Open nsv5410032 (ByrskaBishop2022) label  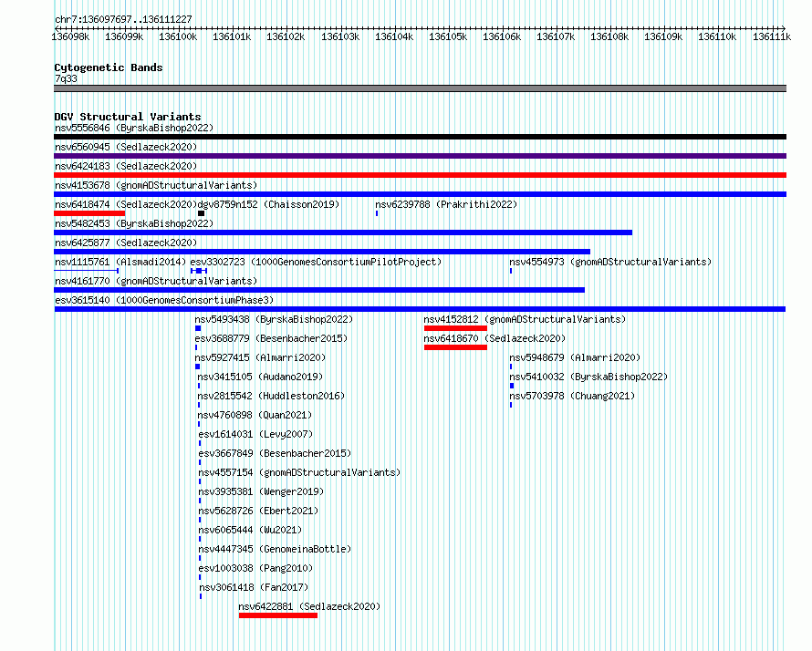(588, 377)
